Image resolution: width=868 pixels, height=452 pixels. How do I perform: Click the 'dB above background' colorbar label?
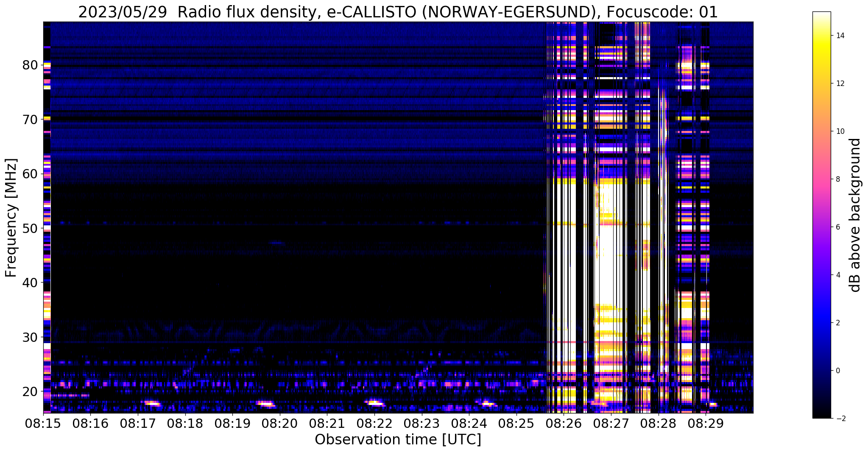pos(855,215)
